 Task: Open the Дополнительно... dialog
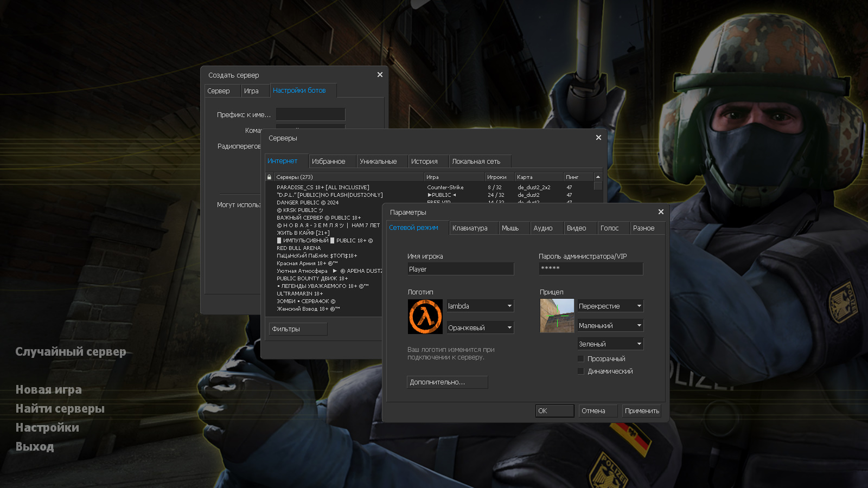pyautogui.click(x=447, y=382)
